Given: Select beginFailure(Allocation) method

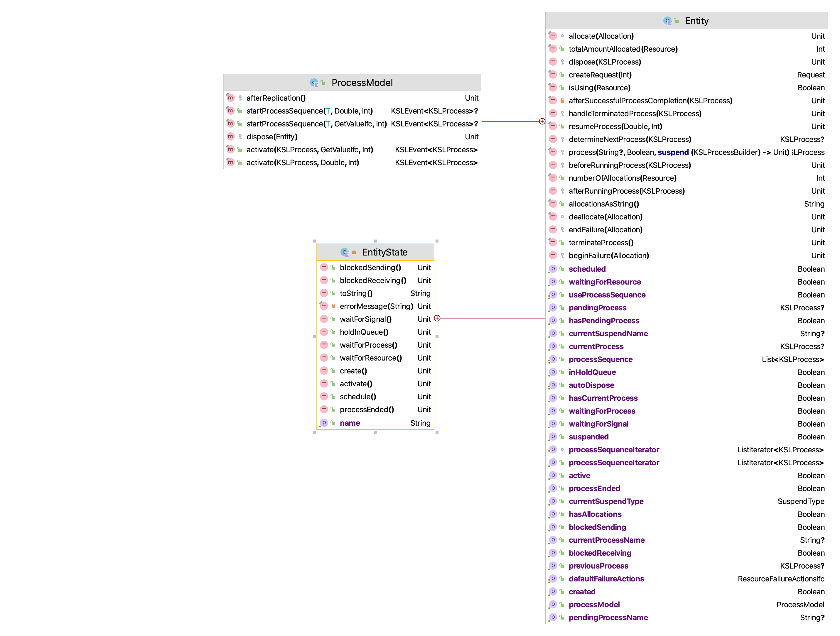Looking at the screenshot, I should coord(686,256).
